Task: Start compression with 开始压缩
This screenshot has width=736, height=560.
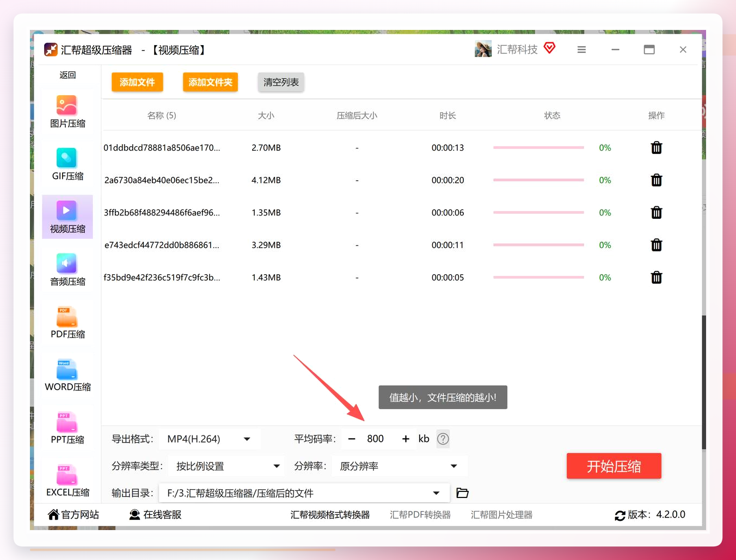Action: click(614, 466)
